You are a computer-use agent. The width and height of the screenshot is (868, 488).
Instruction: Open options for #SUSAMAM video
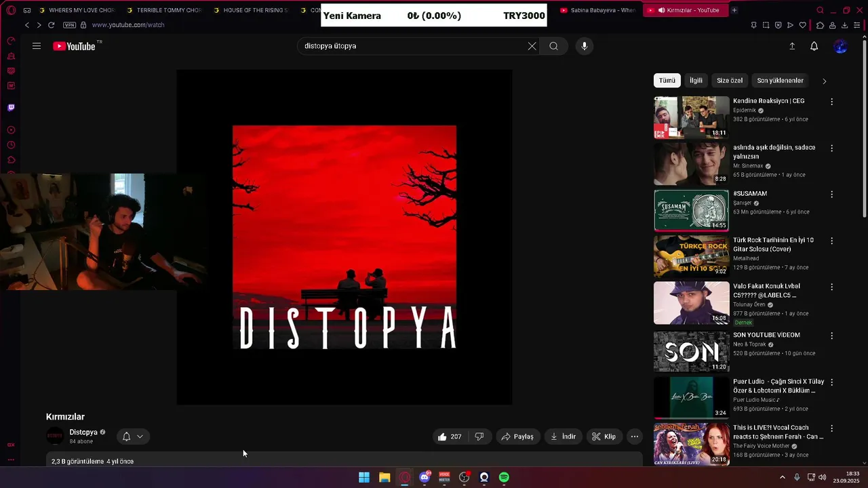[x=831, y=195]
